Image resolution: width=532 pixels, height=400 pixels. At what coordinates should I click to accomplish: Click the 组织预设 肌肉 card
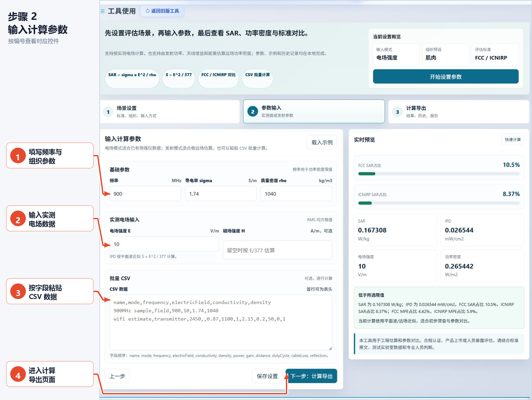(446, 54)
